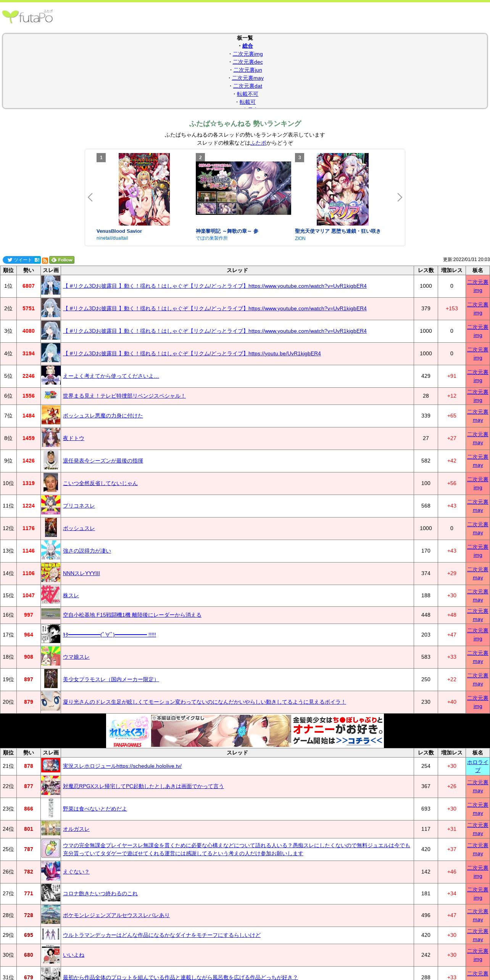Open thread 空自小松基地 F15戦闘機
Viewport: 490px width, 980px height.
pos(132,615)
